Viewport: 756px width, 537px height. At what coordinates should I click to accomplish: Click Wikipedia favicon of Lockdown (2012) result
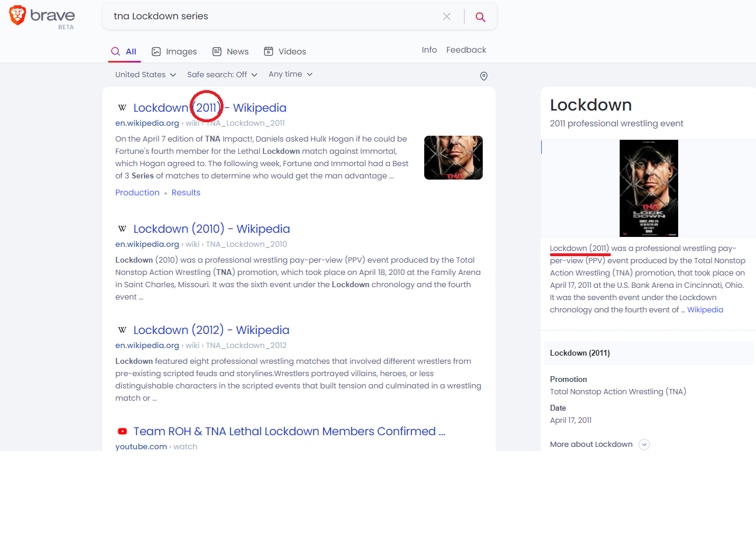click(122, 330)
